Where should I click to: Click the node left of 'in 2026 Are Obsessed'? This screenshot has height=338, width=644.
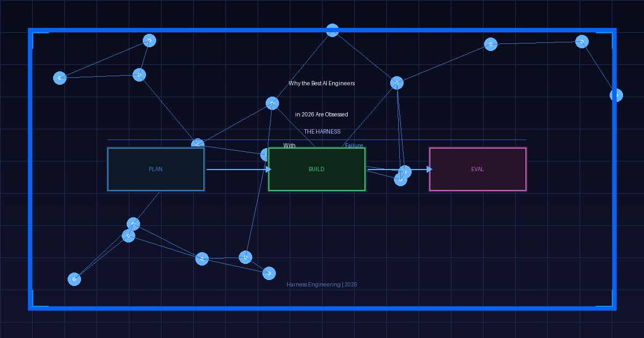pos(272,104)
